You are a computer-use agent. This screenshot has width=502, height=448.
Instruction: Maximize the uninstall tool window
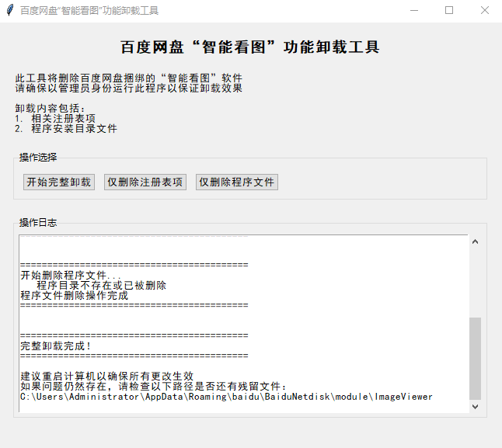tap(449, 11)
